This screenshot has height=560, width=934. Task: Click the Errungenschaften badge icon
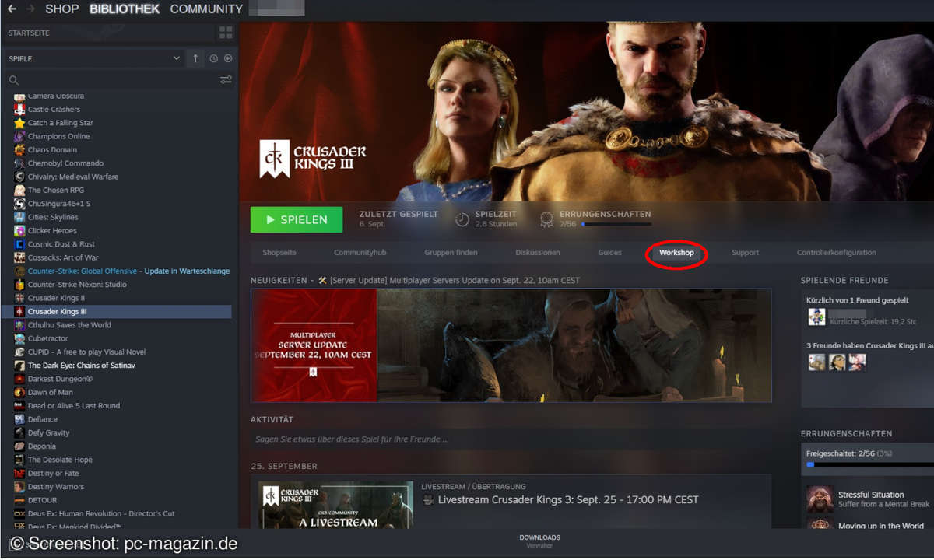coord(546,219)
